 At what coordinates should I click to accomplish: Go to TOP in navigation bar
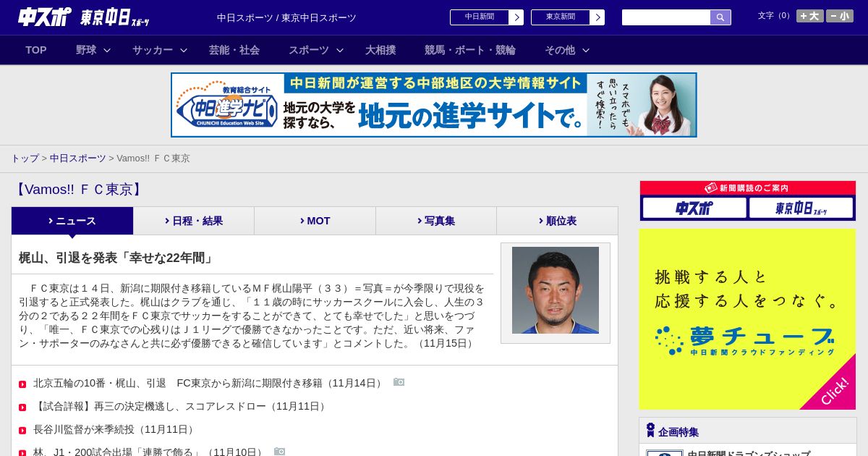[36, 50]
